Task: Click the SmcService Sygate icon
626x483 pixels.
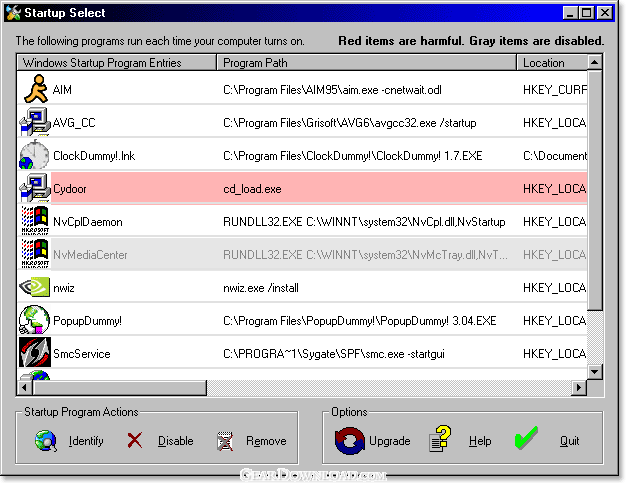Action: point(35,352)
